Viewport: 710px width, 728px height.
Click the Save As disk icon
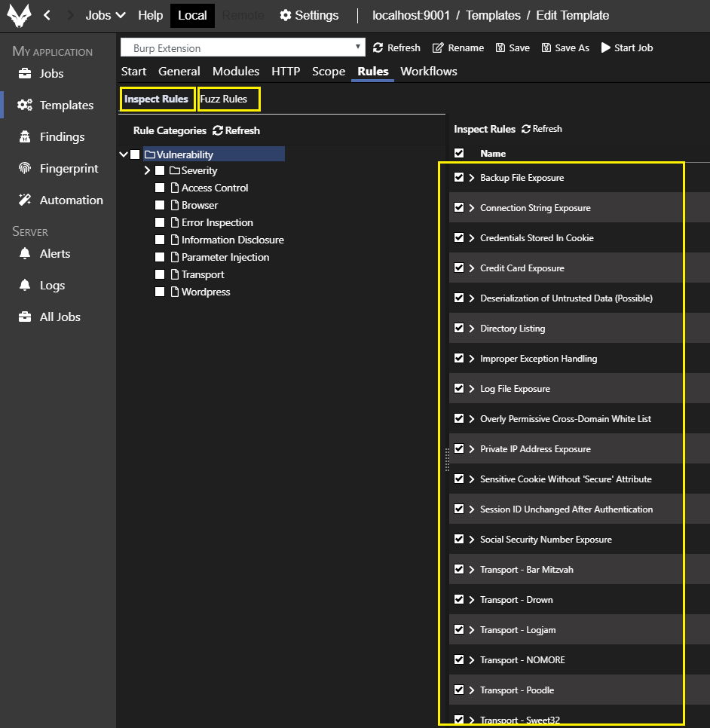point(546,47)
